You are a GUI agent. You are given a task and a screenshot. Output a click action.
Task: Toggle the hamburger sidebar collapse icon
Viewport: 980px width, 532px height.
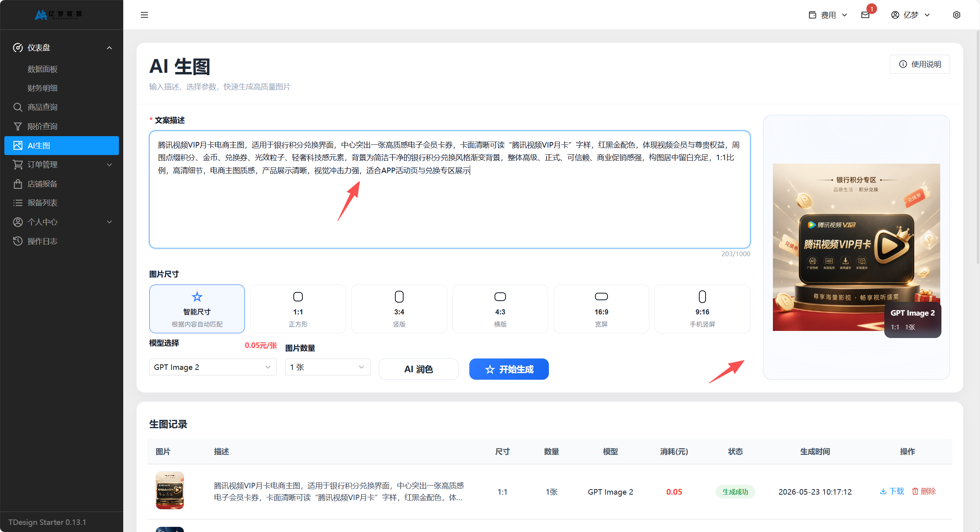pos(144,15)
